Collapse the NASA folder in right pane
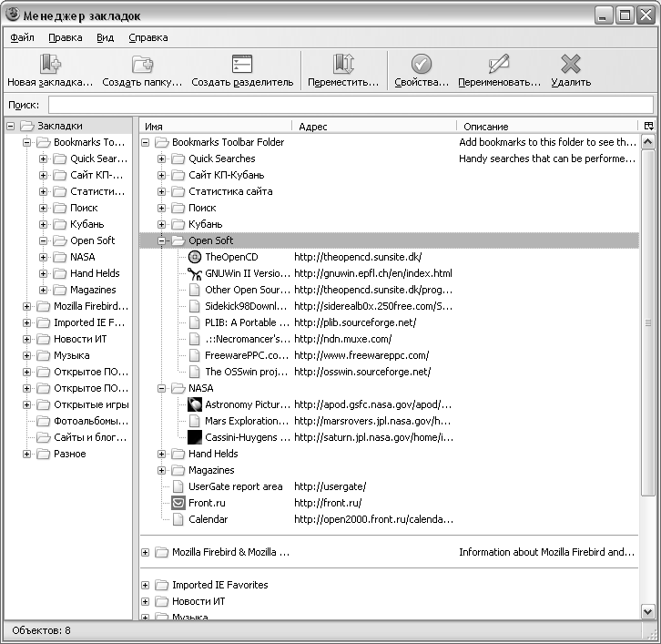Screen dimensions: 661x644 click(162, 388)
